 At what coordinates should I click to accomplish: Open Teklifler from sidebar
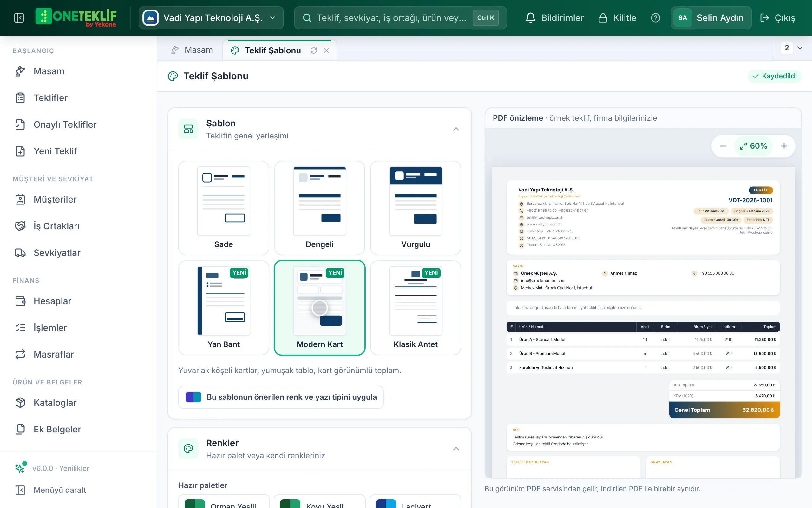(x=79, y=98)
